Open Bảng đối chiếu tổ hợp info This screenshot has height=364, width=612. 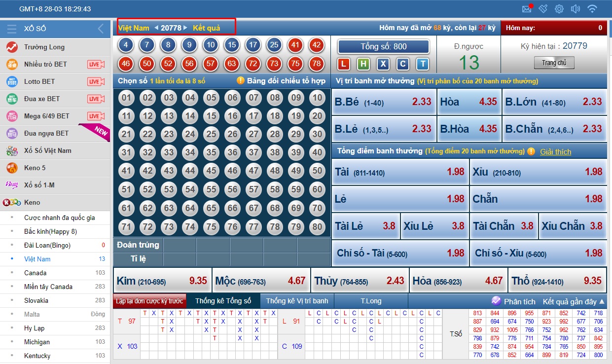pyautogui.click(x=282, y=80)
